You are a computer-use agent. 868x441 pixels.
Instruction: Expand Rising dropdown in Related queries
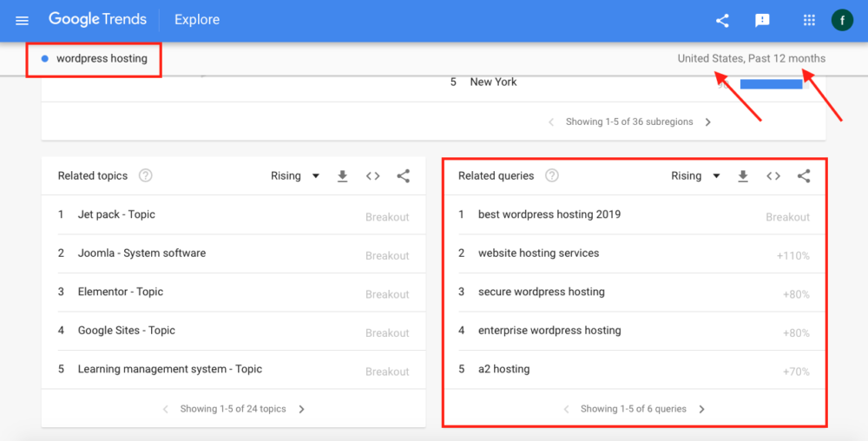point(695,176)
